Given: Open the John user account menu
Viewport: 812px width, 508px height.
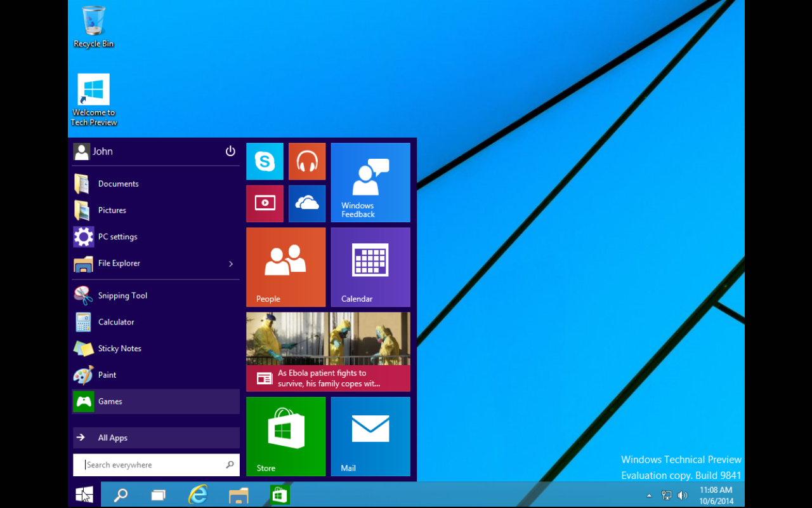Looking at the screenshot, I should (x=93, y=151).
